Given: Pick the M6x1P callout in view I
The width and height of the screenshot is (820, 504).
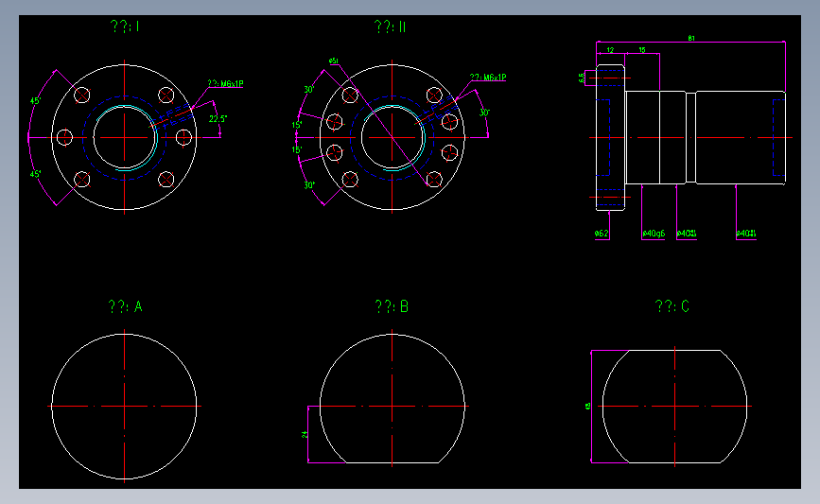Looking at the screenshot, I should point(225,83).
